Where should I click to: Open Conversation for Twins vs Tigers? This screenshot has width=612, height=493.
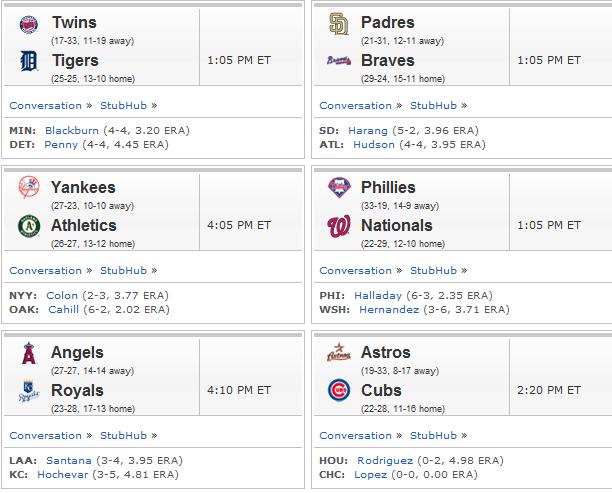click(x=46, y=105)
